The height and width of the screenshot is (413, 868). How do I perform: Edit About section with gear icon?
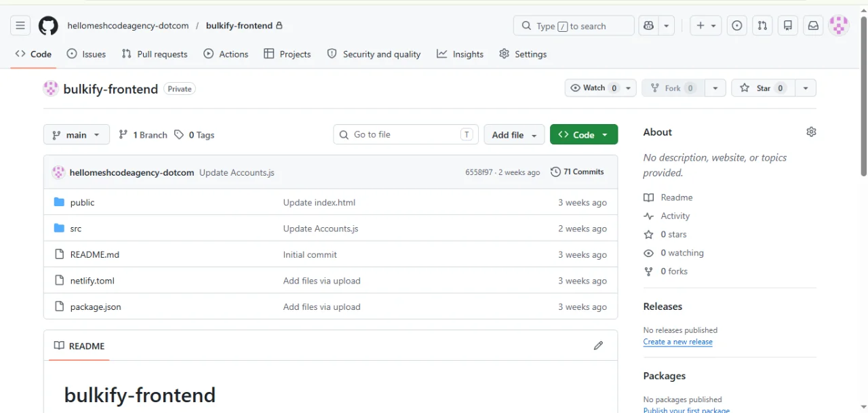coord(811,132)
